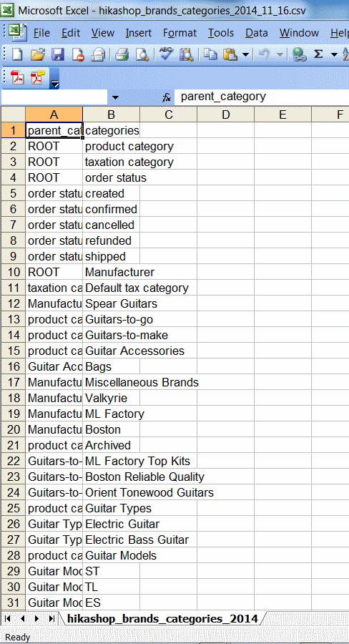
Task: Open a file with the folder icon
Action: pos(38,54)
